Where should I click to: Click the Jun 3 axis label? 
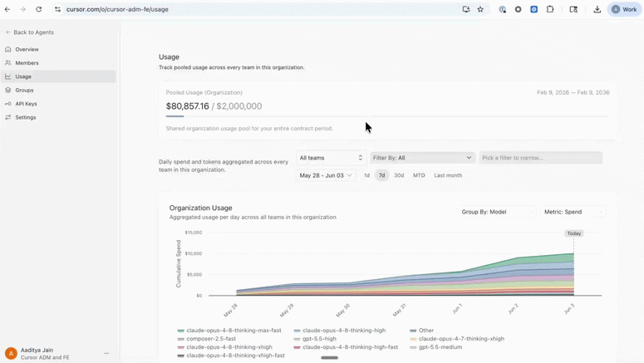[x=569, y=309]
